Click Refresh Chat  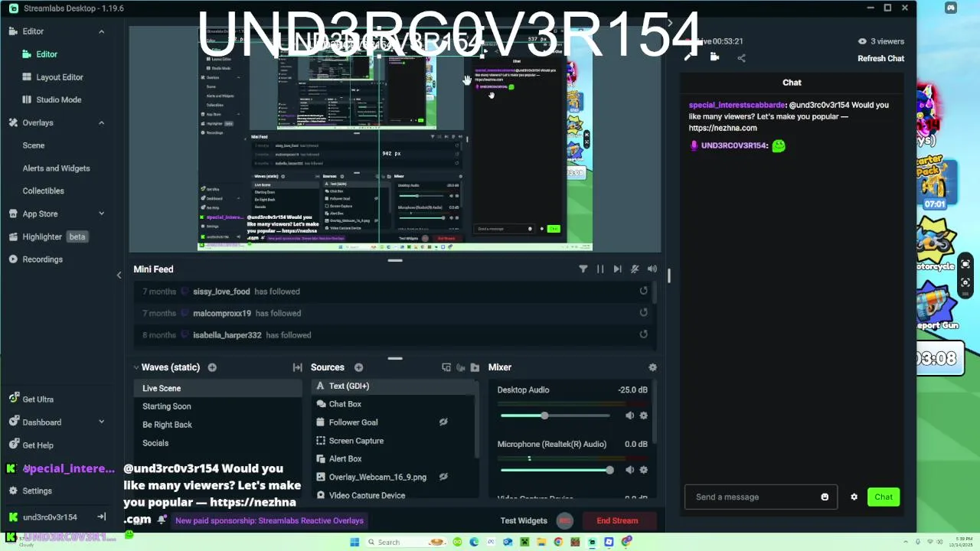click(880, 58)
